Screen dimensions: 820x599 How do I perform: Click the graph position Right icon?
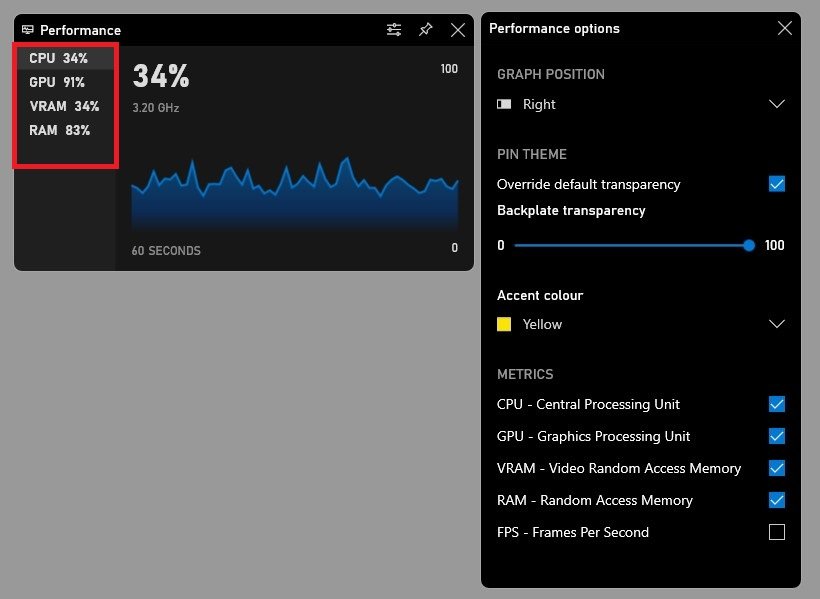tap(505, 104)
